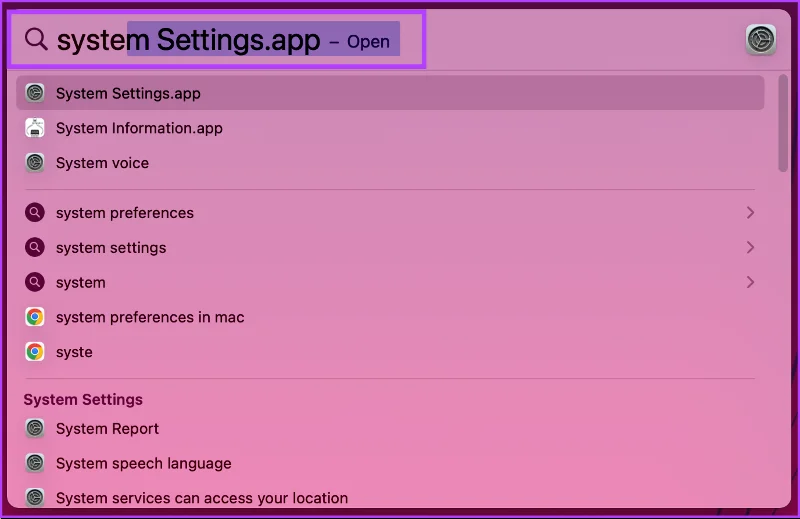The width and height of the screenshot is (800, 519).
Task: Open the System Report result
Action: 390,428
